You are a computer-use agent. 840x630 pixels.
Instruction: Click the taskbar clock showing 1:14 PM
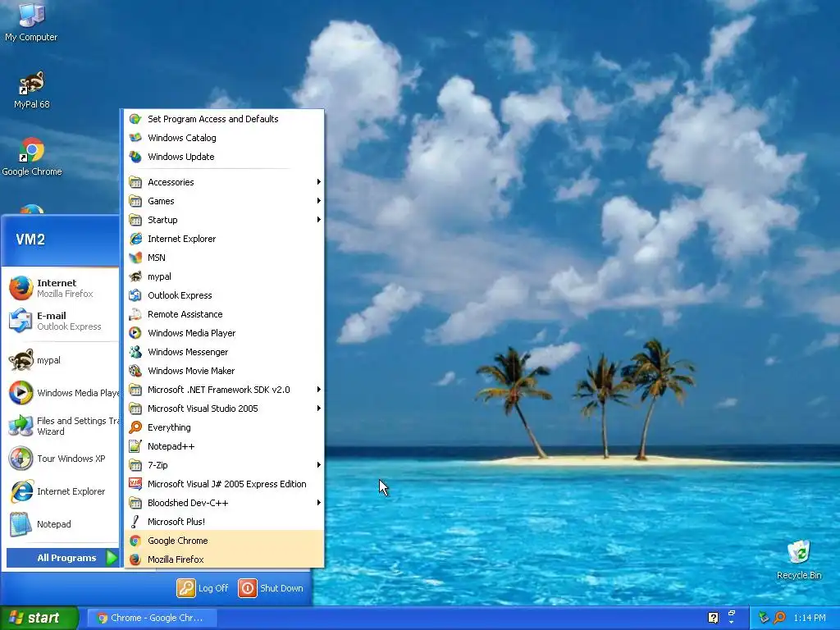[810, 618]
